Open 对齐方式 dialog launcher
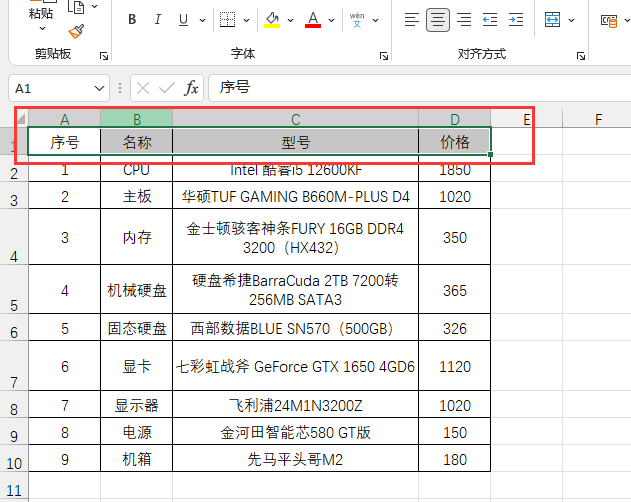This screenshot has width=631, height=502. (x=580, y=56)
